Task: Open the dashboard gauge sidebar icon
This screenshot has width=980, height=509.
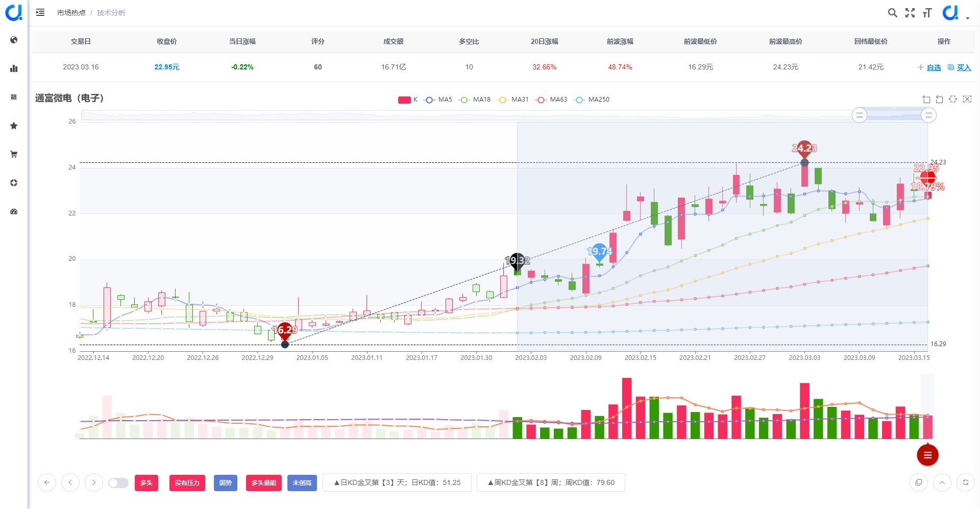Action: click(x=14, y=211)
